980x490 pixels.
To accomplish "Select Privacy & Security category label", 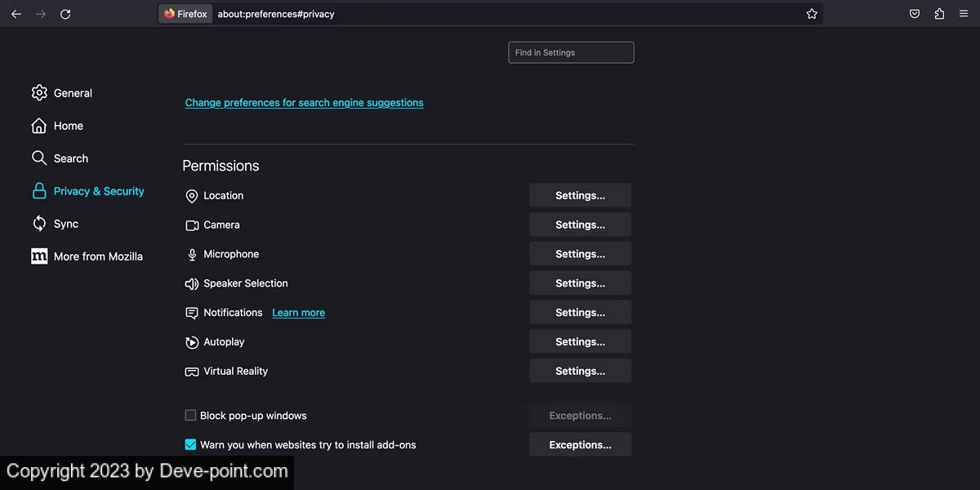I will coord(99,191).
